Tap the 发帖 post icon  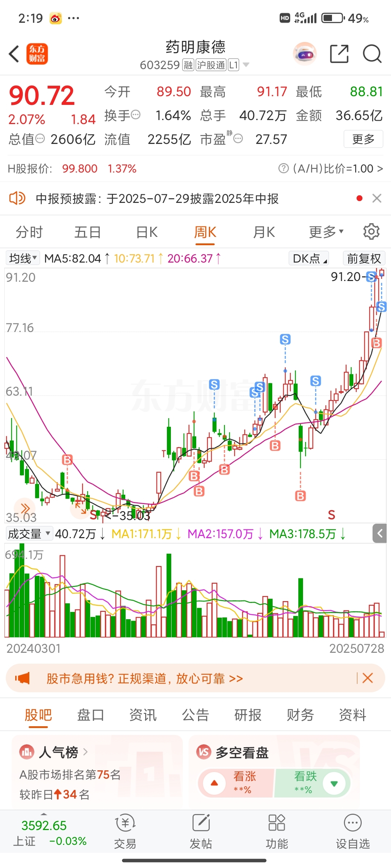(201, 824)
